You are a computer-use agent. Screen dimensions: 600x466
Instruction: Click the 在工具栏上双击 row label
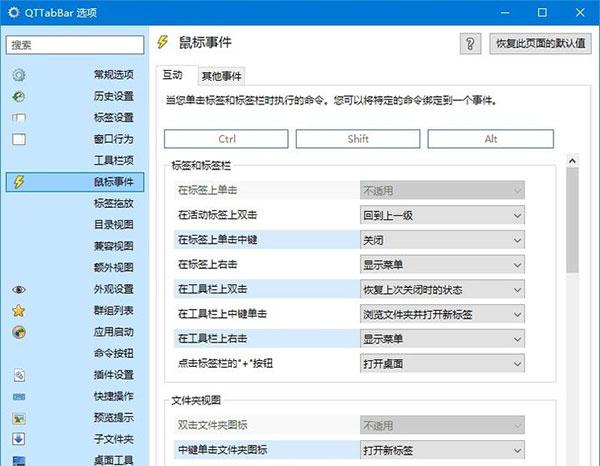(x=212, y=289)
